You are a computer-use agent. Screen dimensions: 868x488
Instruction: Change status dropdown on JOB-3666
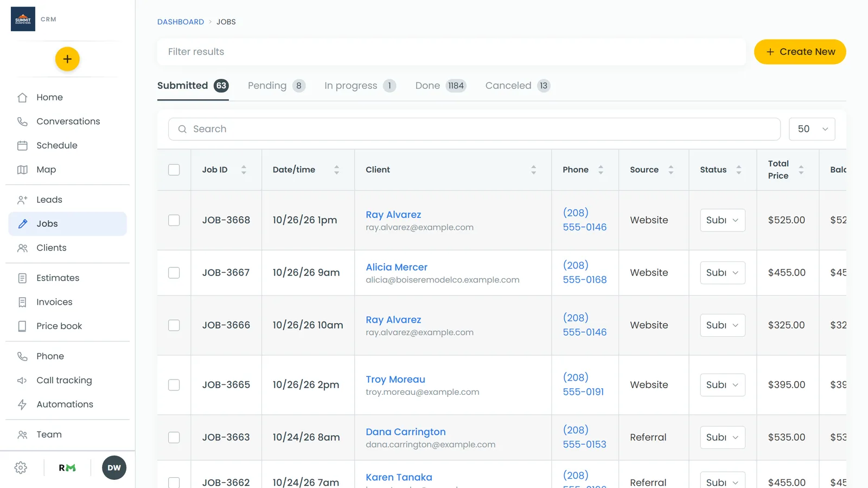coord(723,325)
